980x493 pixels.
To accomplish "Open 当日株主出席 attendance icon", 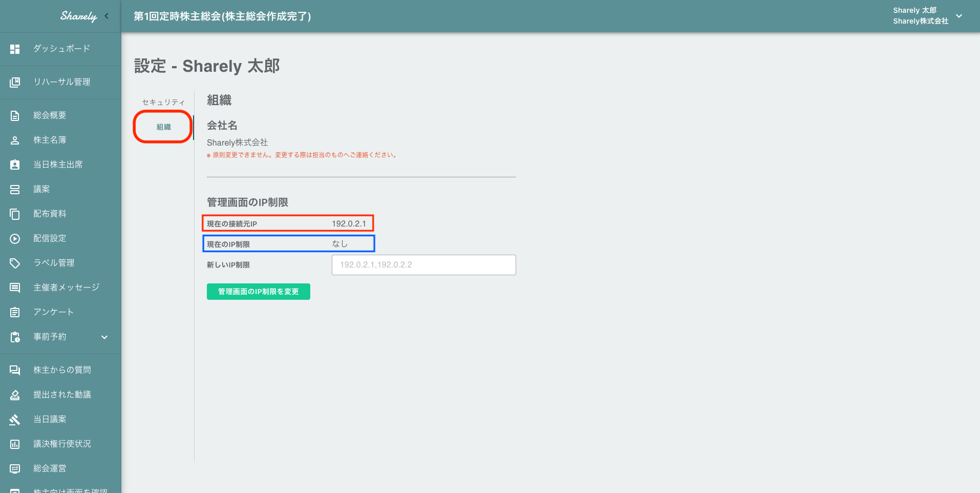I will [14, 164].
